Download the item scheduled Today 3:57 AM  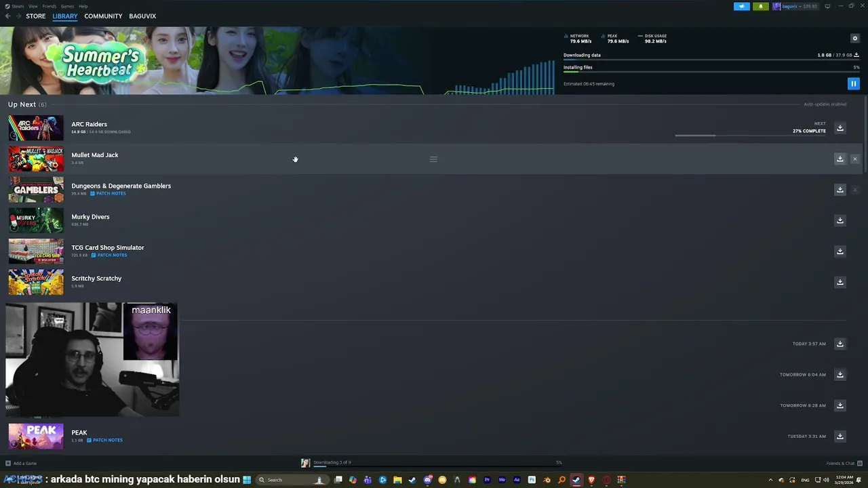tap(840, 344)
